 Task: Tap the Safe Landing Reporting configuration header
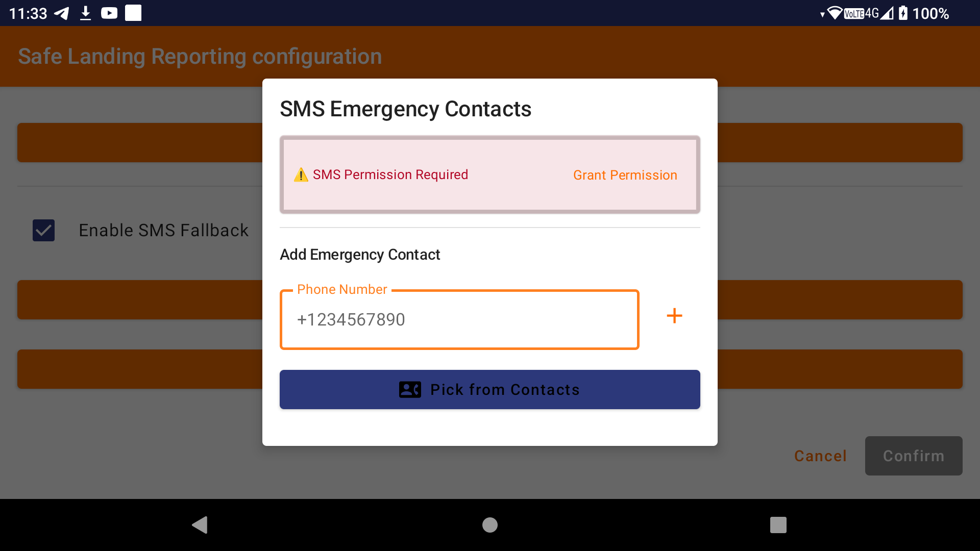tap(200, 57)
